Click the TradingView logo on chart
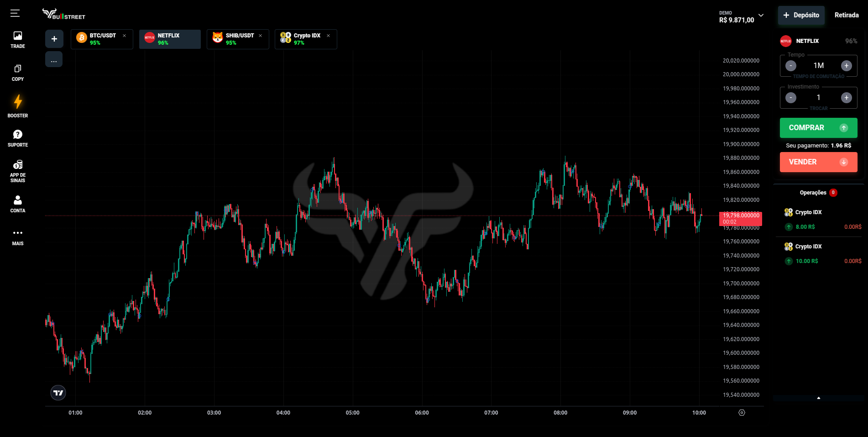This screenshot has width=868, height=437. point(58,393)
